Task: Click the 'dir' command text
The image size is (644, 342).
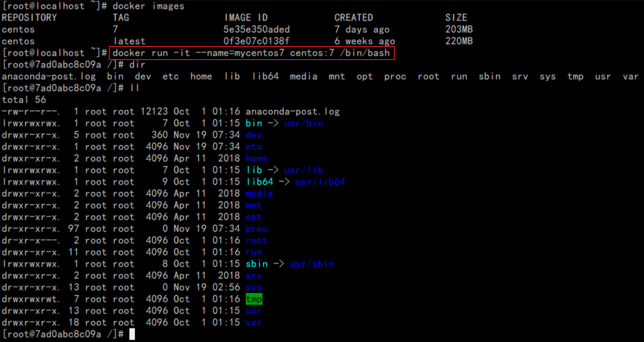Action: tap(137, 65)
